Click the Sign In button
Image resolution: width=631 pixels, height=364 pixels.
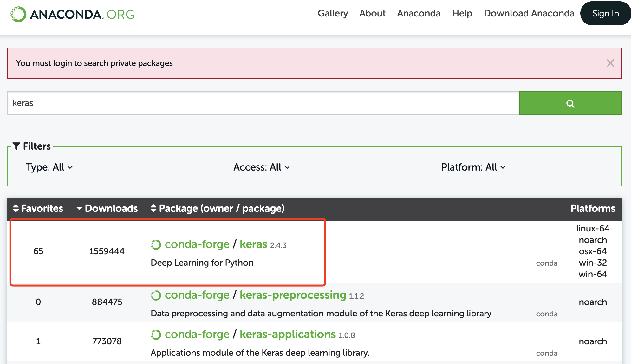606,13
